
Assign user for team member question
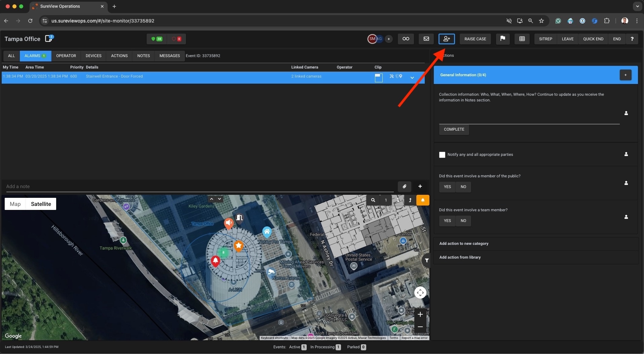pyautogui.click(x=626, y=217)
